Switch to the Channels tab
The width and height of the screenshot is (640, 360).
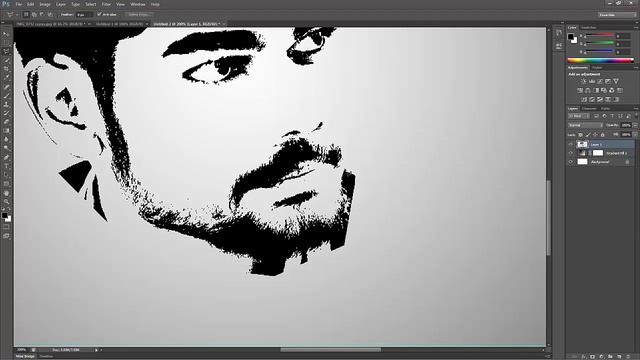(589, 109)
